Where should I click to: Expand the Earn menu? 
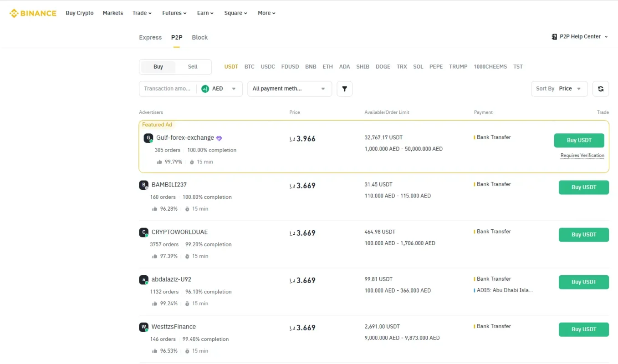(205, 13)
